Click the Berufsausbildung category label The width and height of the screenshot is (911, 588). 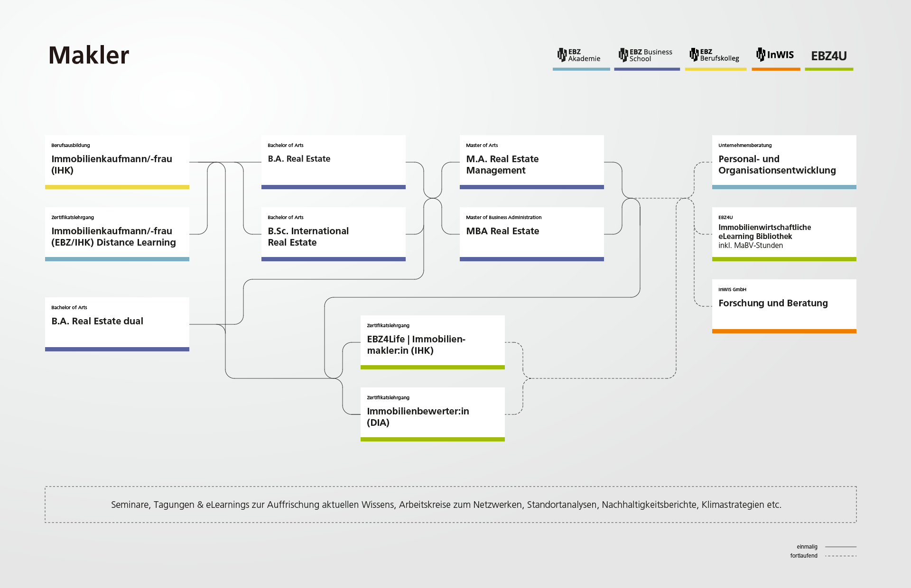coord(71,145)
